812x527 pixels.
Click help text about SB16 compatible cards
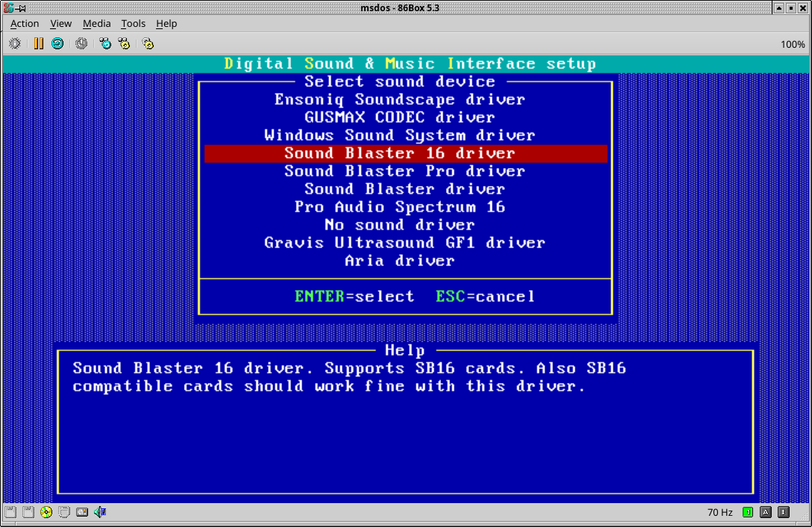(349, 377)
